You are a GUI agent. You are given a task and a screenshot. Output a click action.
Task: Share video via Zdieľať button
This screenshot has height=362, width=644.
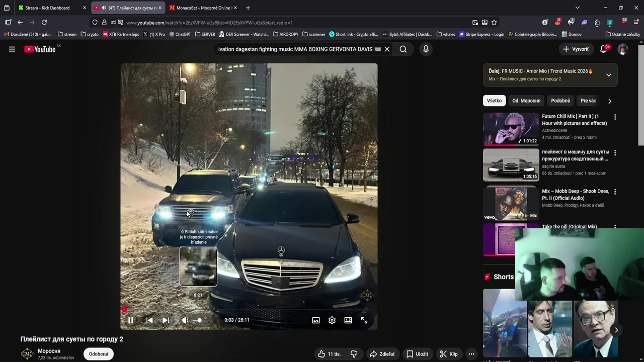[x=382, y=354]
